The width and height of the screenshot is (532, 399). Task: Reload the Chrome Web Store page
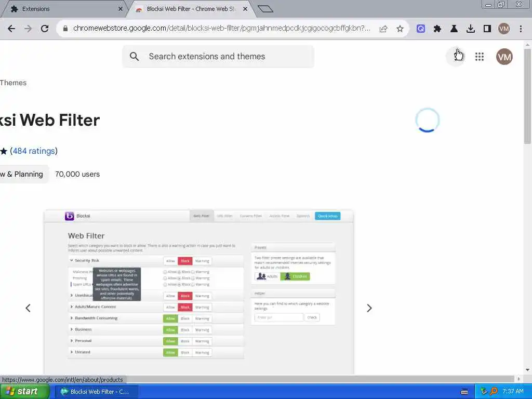(45, 29)
